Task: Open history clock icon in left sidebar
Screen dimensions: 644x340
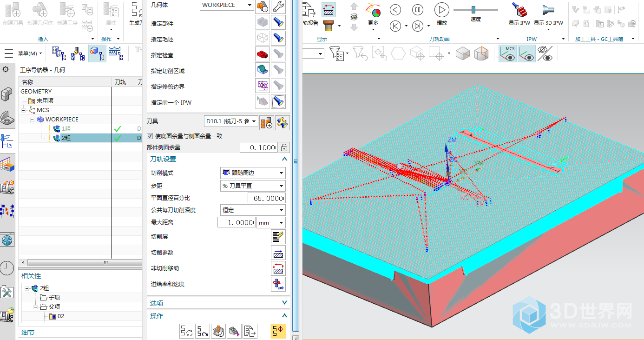Action: coord(7,268)
